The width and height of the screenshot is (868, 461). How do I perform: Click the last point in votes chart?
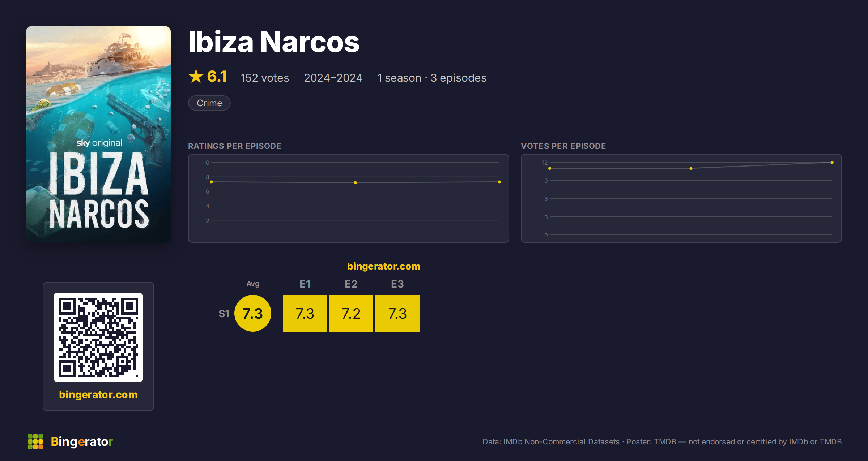pos(832,162)
